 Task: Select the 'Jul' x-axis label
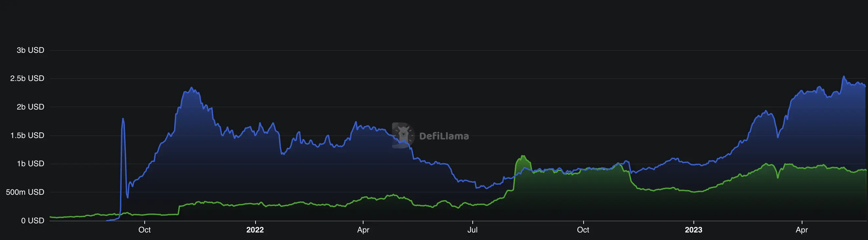point(472,230)
